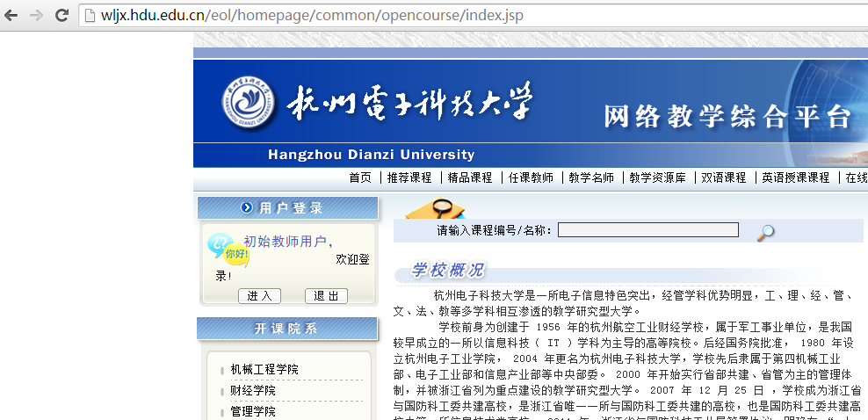Click the 初始教师用户 greeting text
This screenshot has width=868, height=420.
point(288,242)
